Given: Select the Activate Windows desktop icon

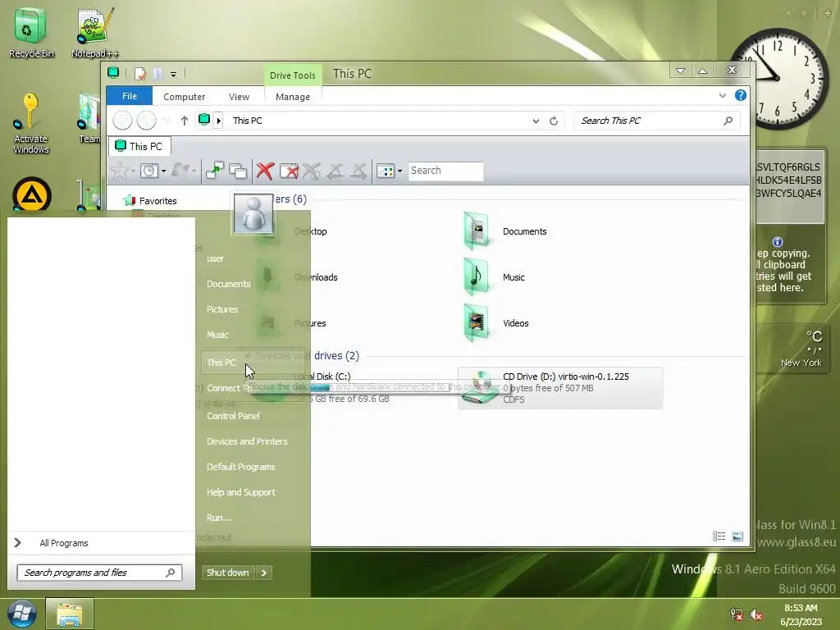Looking at the screenshot, I should click(x=30, y=123).
